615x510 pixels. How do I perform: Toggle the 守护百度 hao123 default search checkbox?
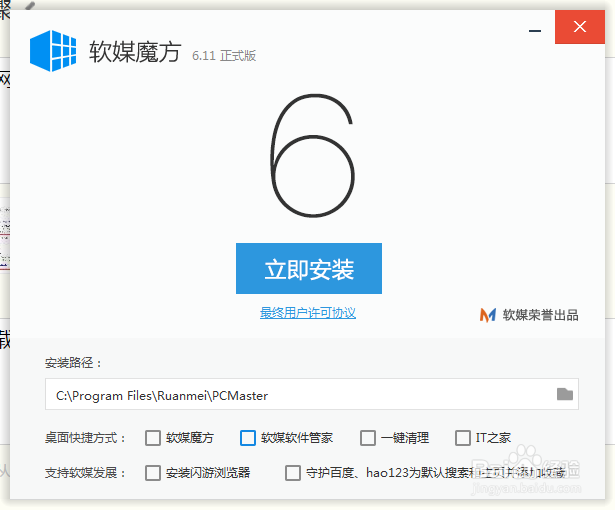coord(293,473)
